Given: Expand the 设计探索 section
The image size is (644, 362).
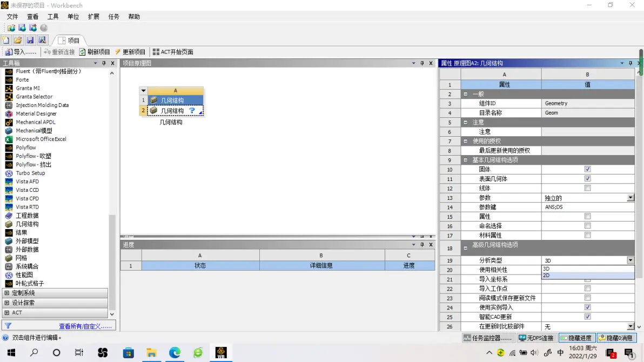Looking at the screenshot, I should click(6, 303).
